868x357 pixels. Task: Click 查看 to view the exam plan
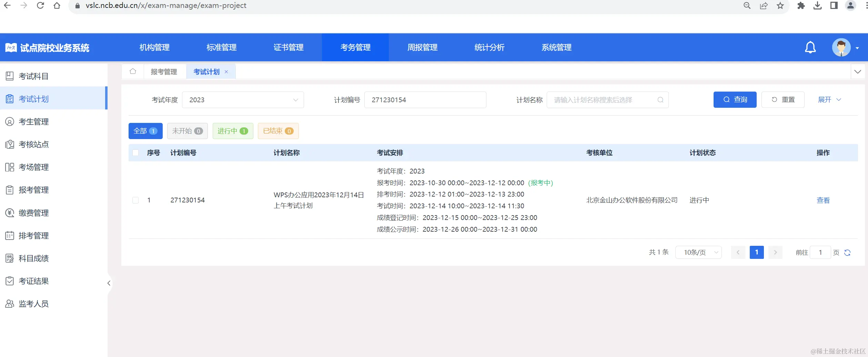[823, 200]
